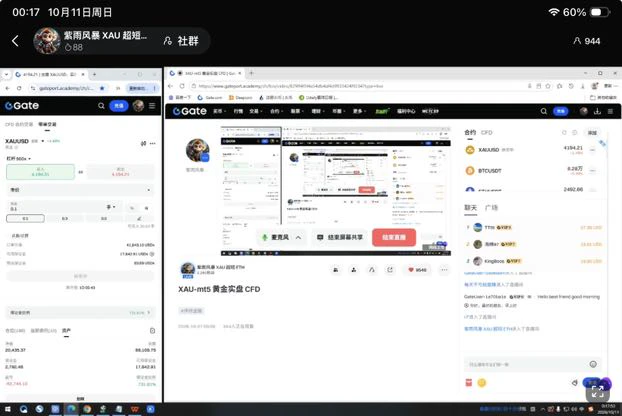Choose the first quick quantity preset

pyautogui.click(x=25, y=219)
